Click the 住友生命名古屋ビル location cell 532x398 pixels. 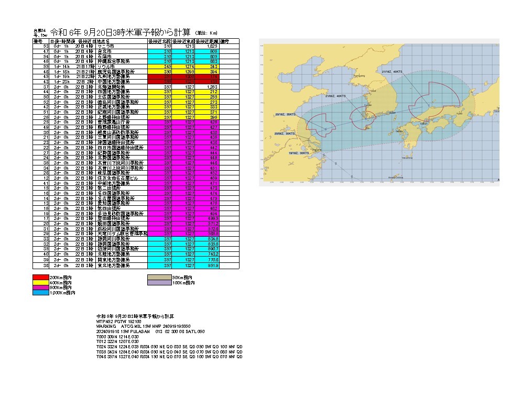[122, 178]
